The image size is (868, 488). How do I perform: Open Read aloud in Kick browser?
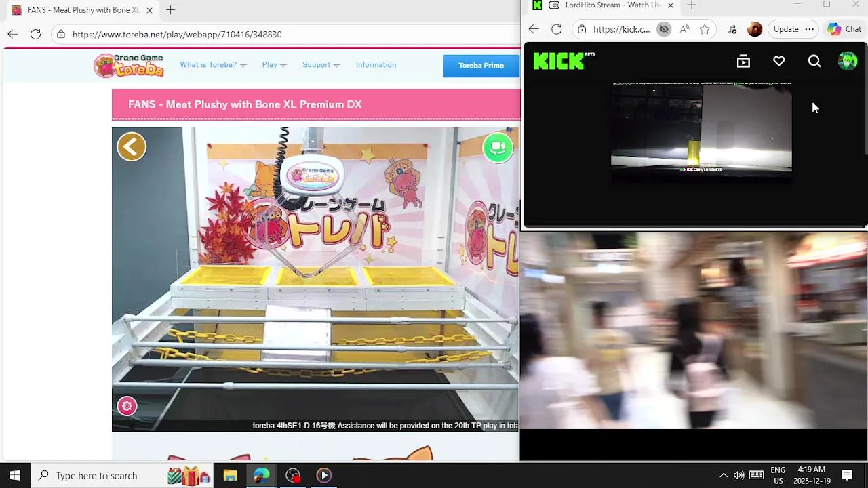pyautogui.click(x=684, y=29)
